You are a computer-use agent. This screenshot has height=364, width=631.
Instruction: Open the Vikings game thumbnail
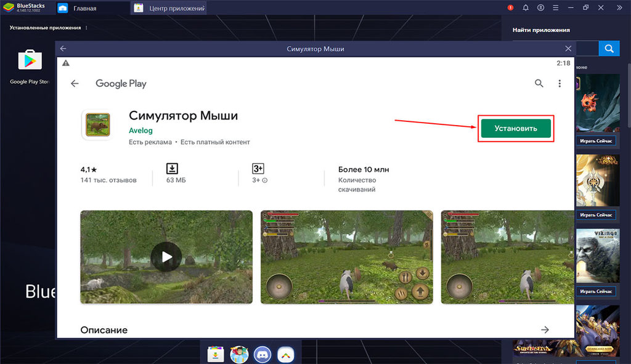click(598, 256)
